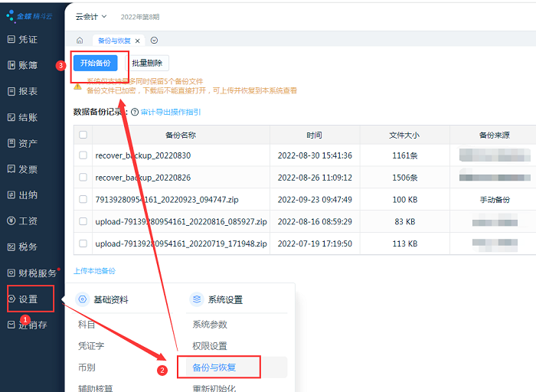Screen dimensions: 536x392
Task: Click the home icon tab
Action: click(x=80, y=41)
